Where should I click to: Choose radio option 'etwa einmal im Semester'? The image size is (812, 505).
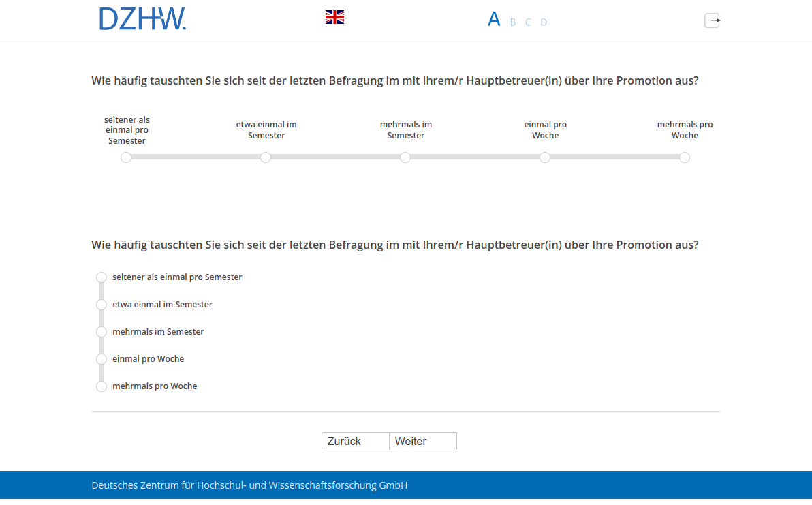click(x=101, y=305)
